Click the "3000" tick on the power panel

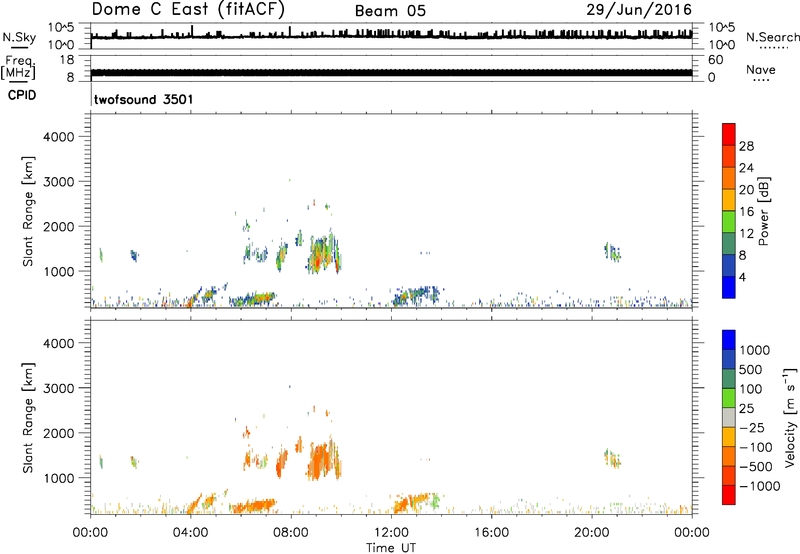(x=59, y=182)
